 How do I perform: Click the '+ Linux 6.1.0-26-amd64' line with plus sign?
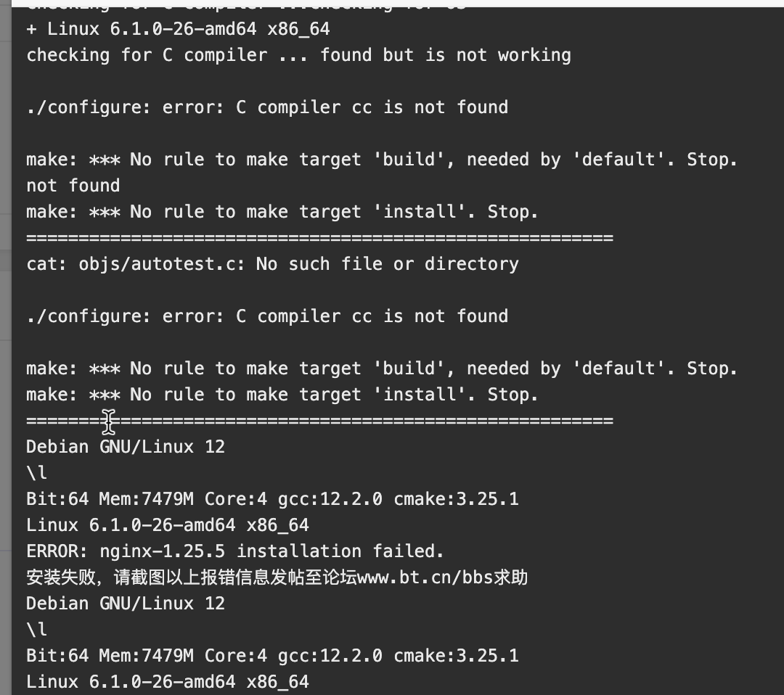(178, 29)
